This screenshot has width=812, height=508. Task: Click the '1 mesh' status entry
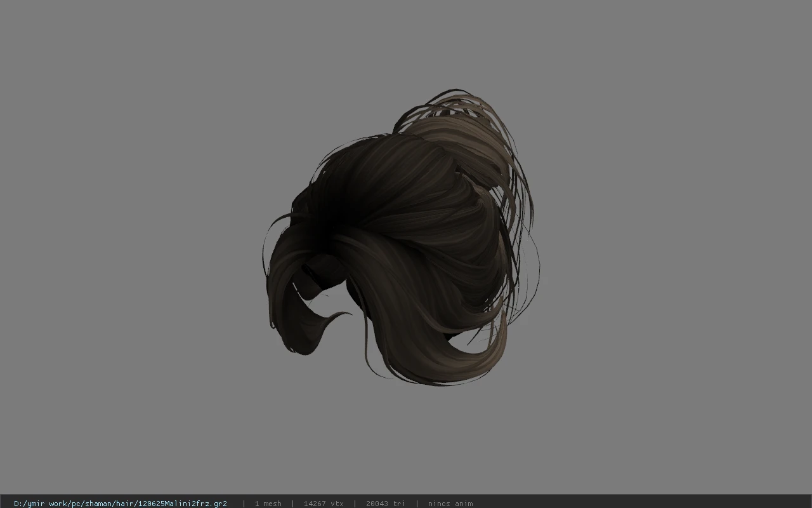(x=268, y=504)
